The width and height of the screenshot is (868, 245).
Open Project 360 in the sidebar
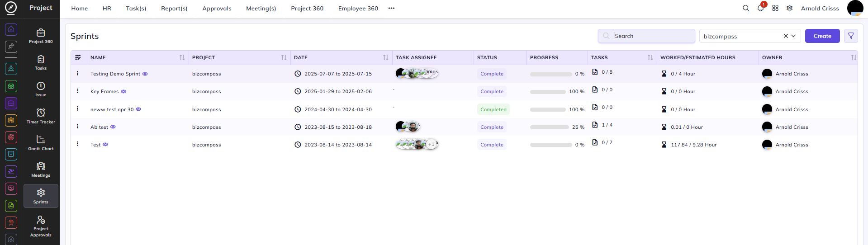coord(41,36)
